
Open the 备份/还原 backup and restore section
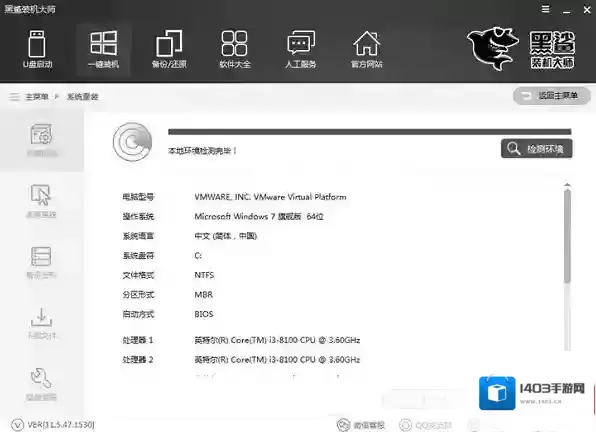(x=169, y=49)
